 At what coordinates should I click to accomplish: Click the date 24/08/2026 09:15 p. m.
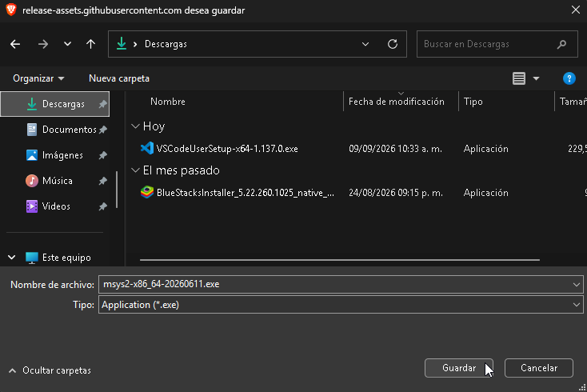tap(396, 193)
